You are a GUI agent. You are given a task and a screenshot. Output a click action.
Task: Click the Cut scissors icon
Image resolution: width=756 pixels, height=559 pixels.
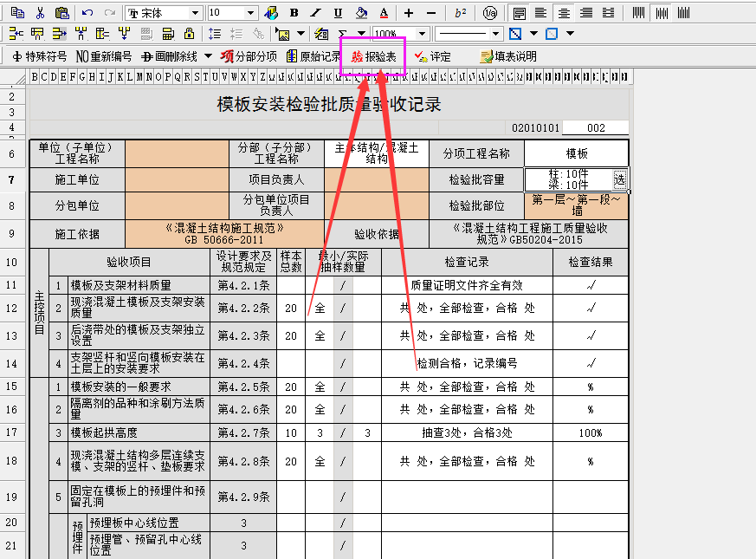pyautogui.click(x=40, y=13)
